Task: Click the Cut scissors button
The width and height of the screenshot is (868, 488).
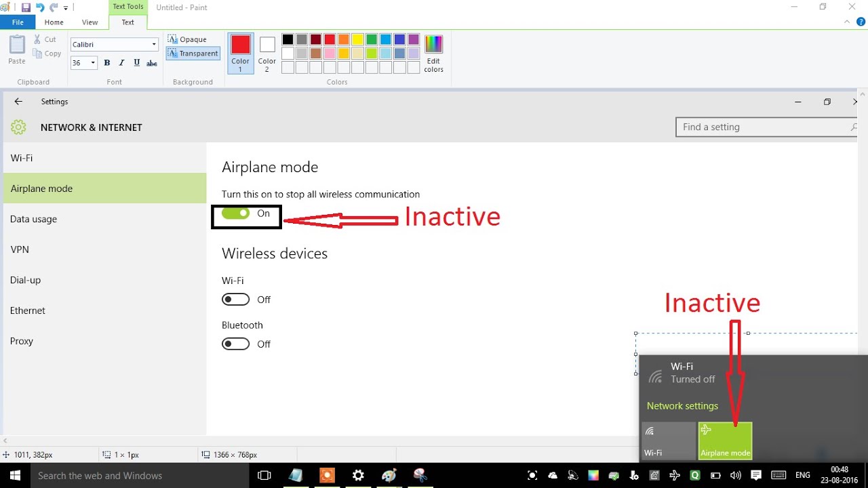Action: coord(45,39)
